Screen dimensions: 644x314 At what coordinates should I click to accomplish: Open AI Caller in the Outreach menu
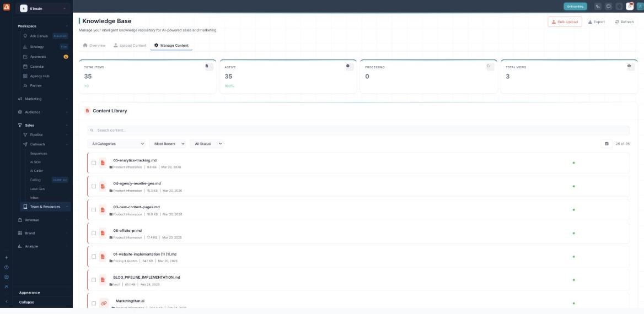36,171
